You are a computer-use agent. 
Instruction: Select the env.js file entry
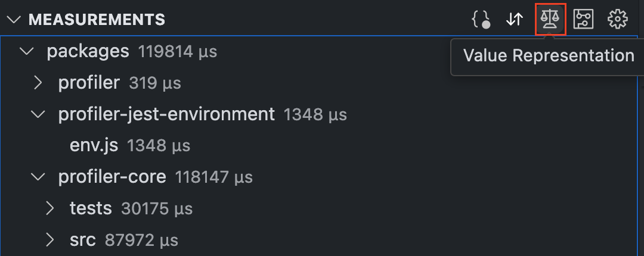pos(94,145)
